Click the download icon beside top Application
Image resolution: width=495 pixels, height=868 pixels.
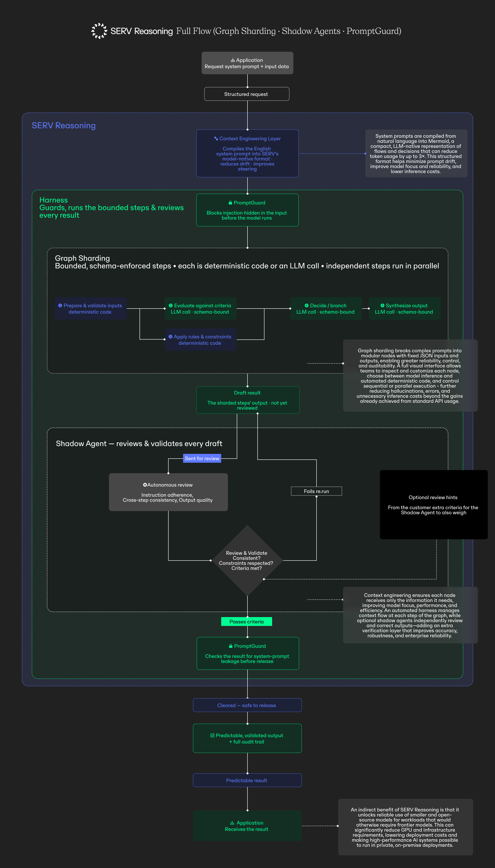point(233,60)
